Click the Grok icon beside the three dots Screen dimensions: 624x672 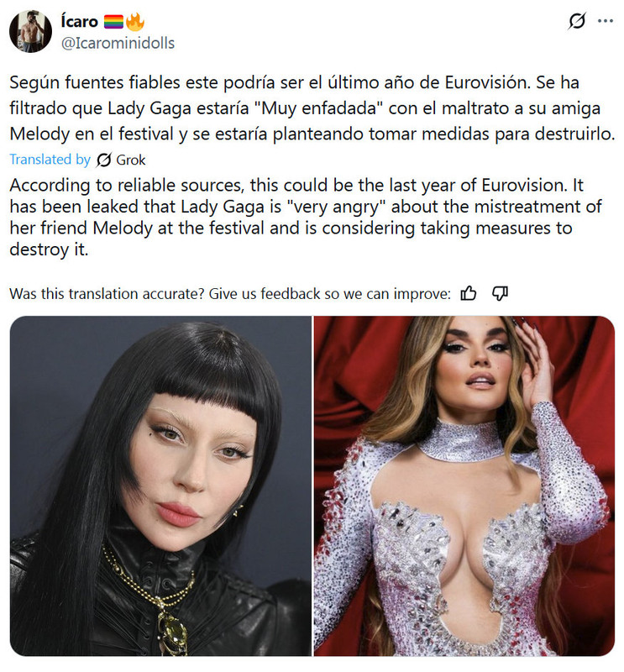tap(577, 20)
